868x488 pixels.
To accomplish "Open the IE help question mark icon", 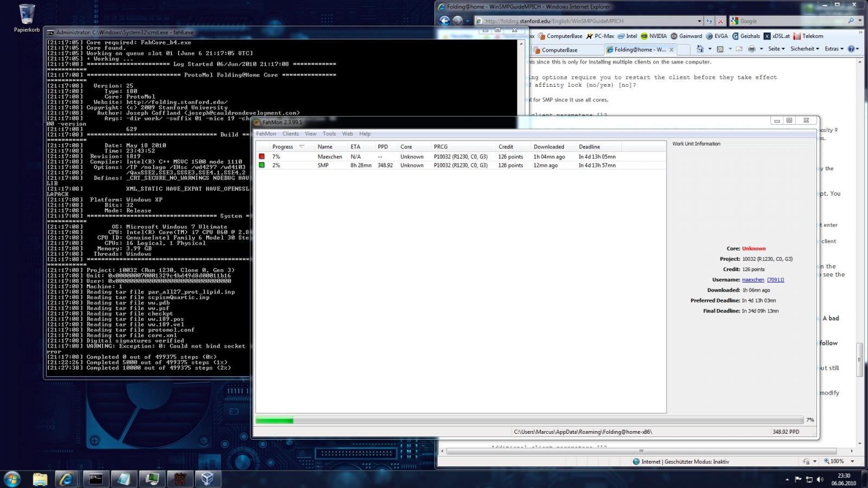I will tap(851, 49).
